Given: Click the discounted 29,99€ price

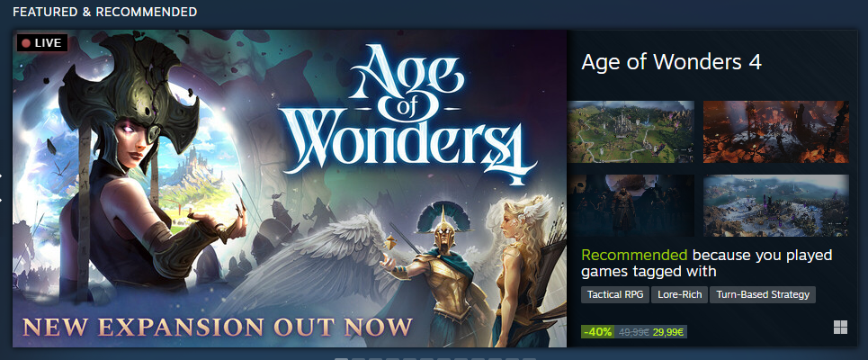Looking at the screenshot, I should pos(668,332).
